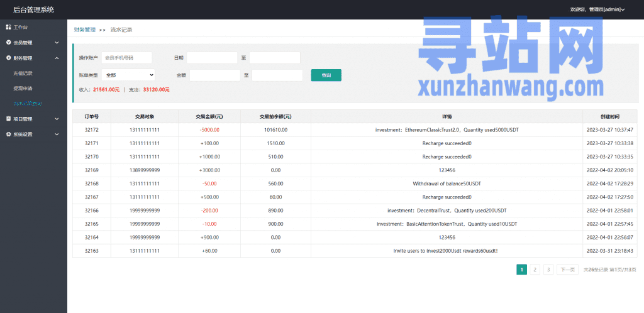The width and height of the screenshot is (644, 313).
Task: Click the 金额 maximum amount field
Action: pyautogui.click(x=277, y=75)
